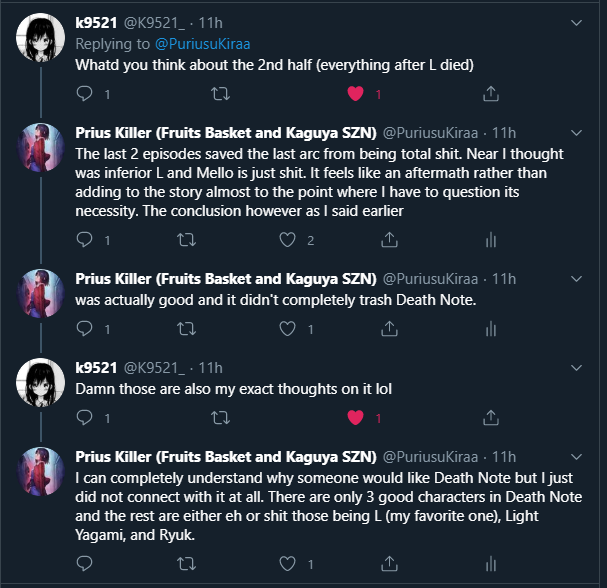Retweet the 'trash Death Note' tweet
The height and width of the screenshot is (588, 607).
[187, 328]
